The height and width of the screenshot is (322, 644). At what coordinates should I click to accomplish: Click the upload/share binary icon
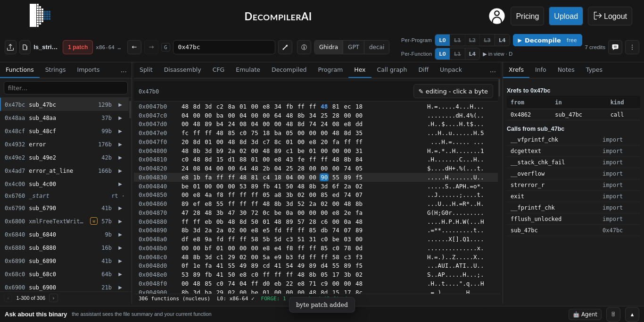click(x=10, y=47)
